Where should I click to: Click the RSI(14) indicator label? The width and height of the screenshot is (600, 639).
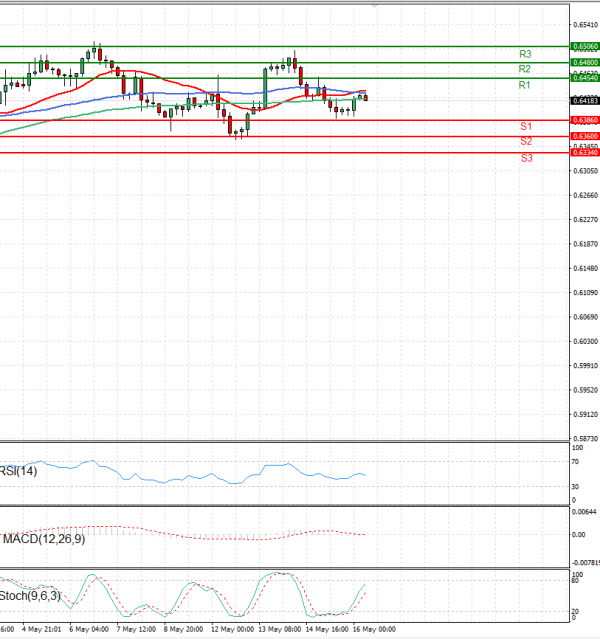click(18, 471)
